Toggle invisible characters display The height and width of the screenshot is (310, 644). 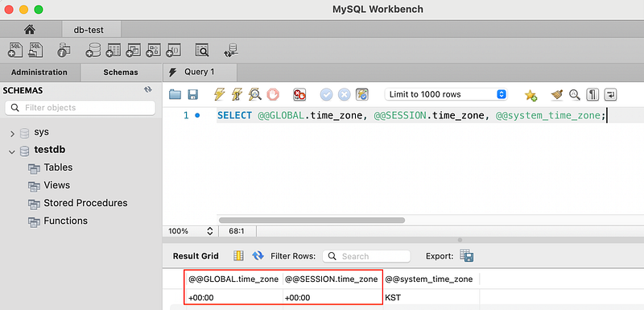[x=592, y=94]
